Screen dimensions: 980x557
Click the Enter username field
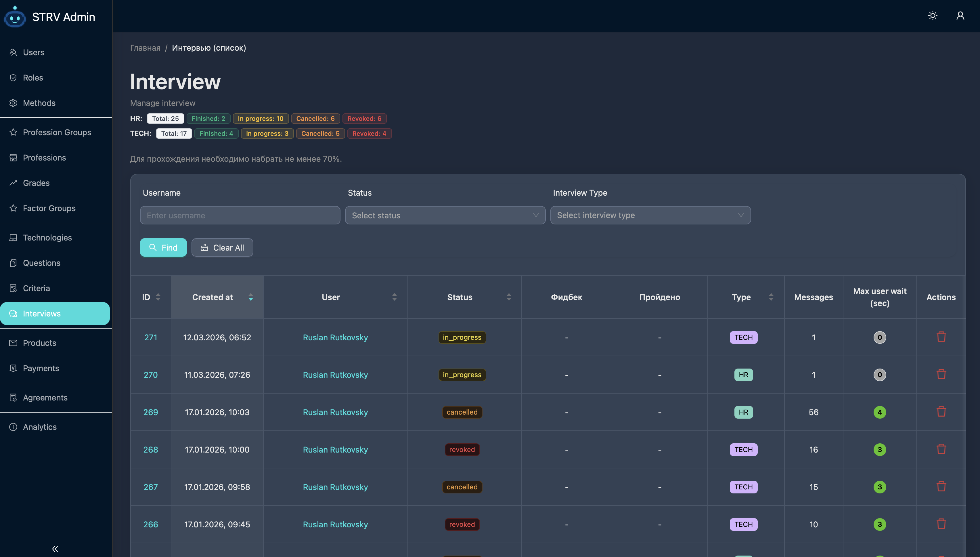coord(240,215)
